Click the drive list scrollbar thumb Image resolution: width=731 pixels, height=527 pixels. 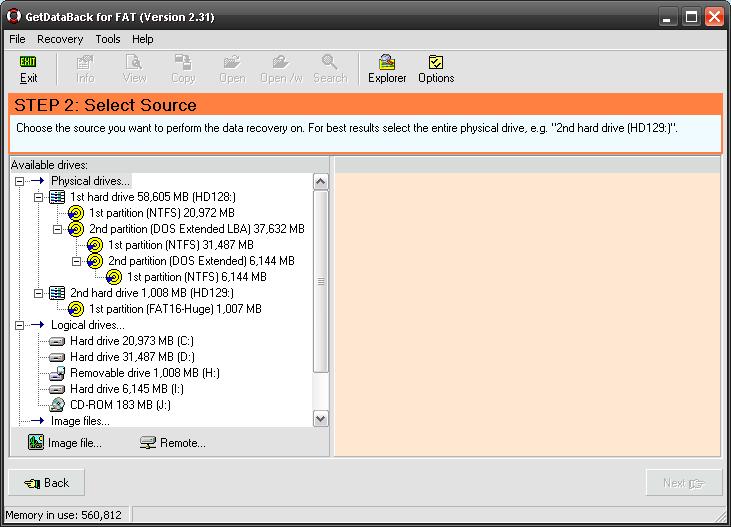pyautogui.click(x=321, y=281)
